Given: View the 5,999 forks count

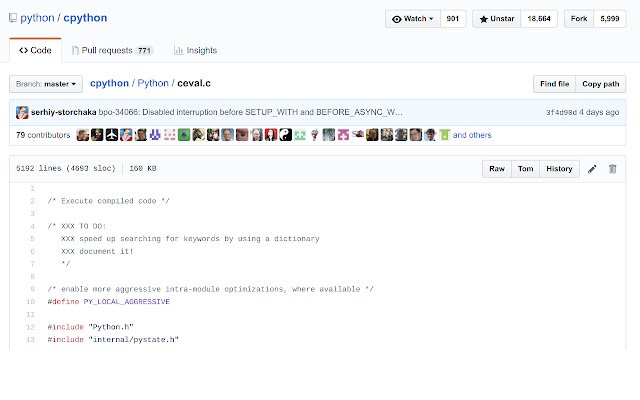Looking at the screenshot, I should pyautogui.click(x=610, y=19).
